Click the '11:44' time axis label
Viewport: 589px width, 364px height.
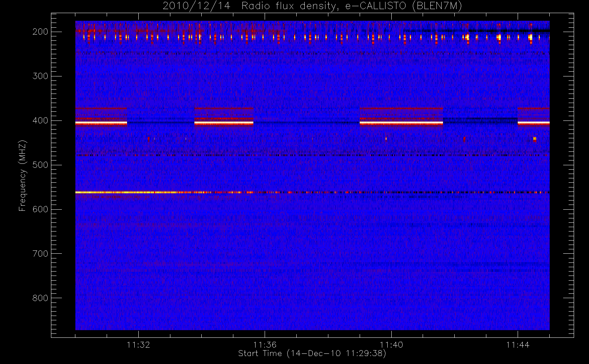tap(518, 345)
